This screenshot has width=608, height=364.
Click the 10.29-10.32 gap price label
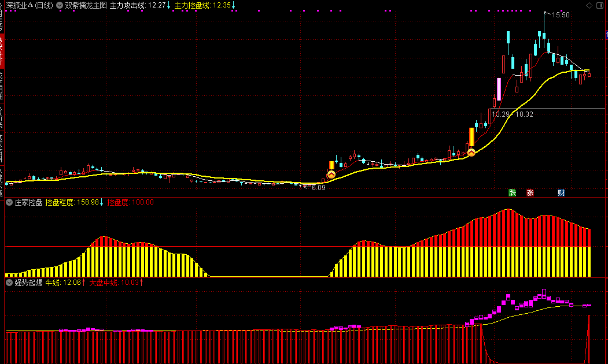512,114
